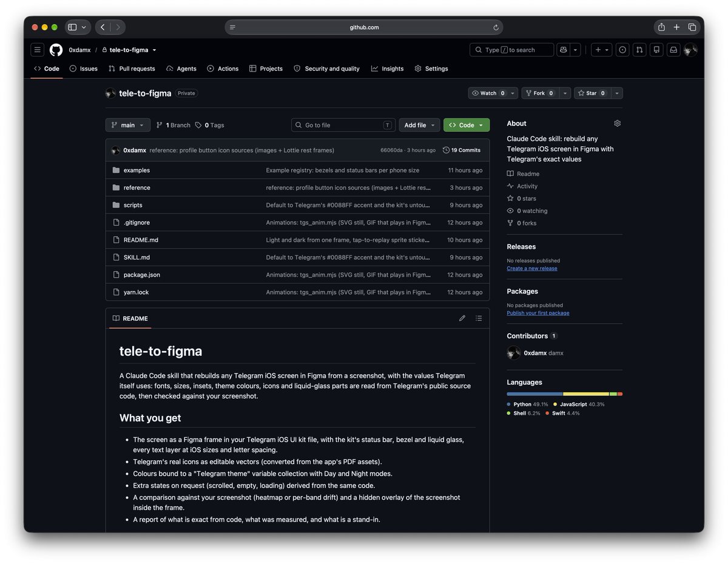This screenshot has width=728, height=564.
Task: Open the main branch selector
Action: [128, 125]
